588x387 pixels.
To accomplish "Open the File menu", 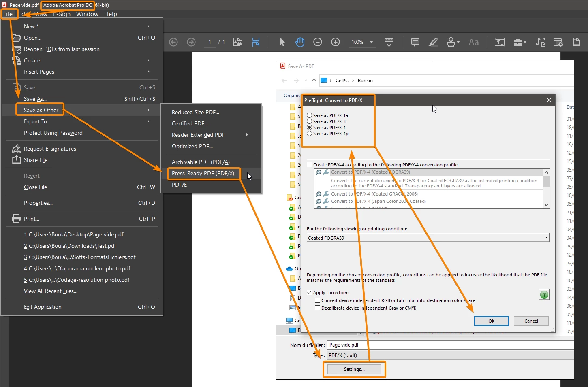I will click(x=8, y=14).
